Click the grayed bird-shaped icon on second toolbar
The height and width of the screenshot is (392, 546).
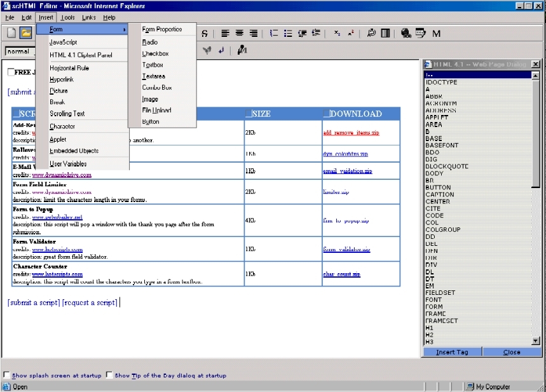tap(207, 50)
